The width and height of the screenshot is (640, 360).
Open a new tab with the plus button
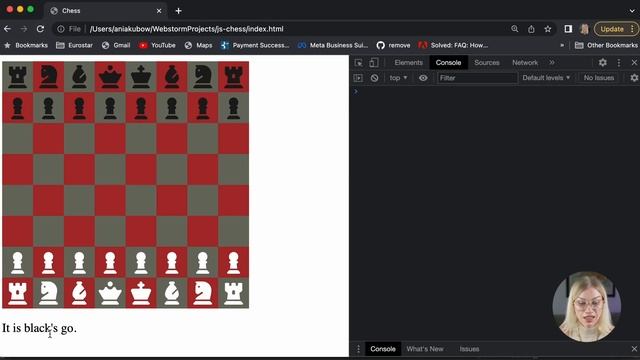[x=178, y=11]
